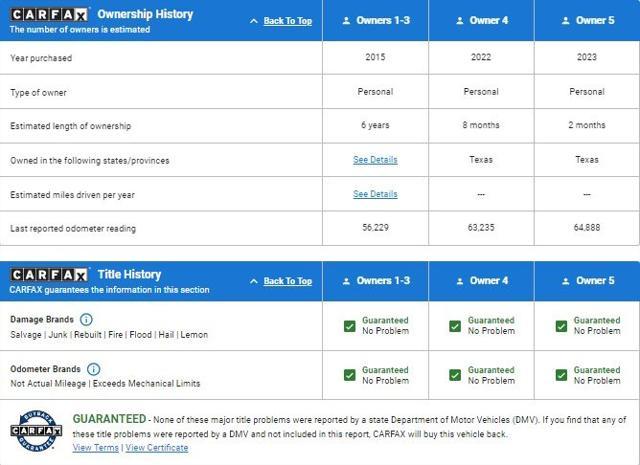The height and width of the screenshot is (465, 640).
Task: Click View Certificate link
Action: tap(156, 447)
